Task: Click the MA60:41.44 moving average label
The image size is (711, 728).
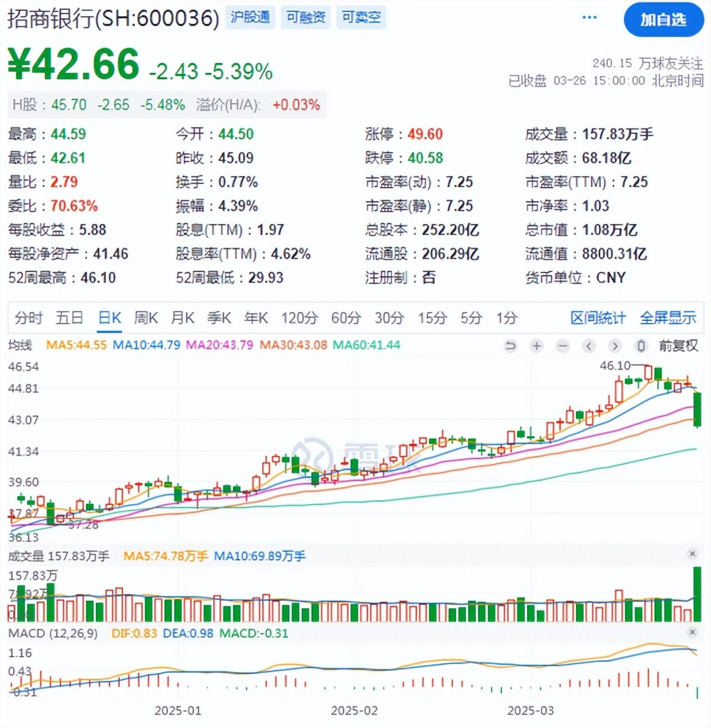Action: click(367, 345)
